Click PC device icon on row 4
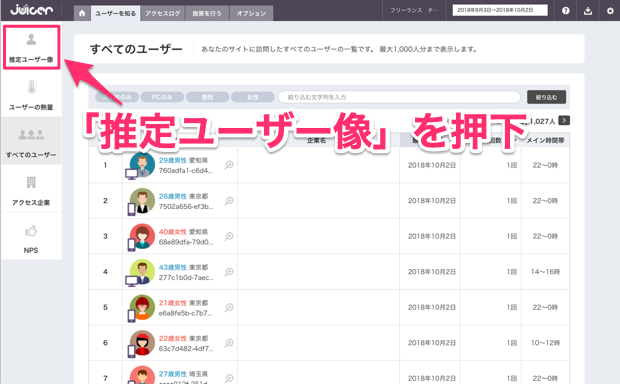Screen dimensions: 620x384 click(x=131, y=281)
